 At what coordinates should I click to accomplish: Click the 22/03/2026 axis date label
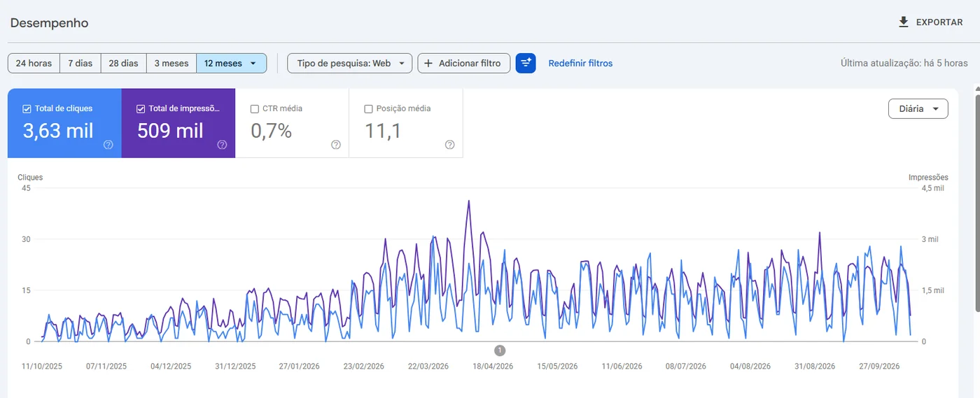(x=428, y=366)
